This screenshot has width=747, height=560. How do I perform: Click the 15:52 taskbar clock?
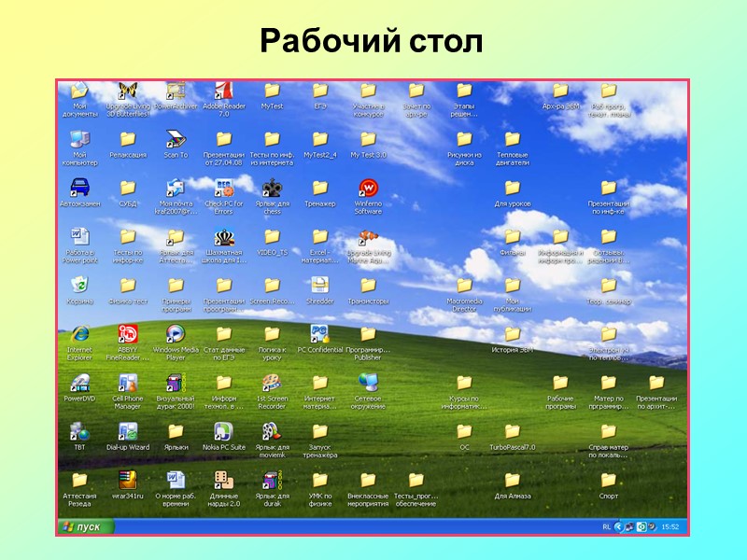[670, 526]
